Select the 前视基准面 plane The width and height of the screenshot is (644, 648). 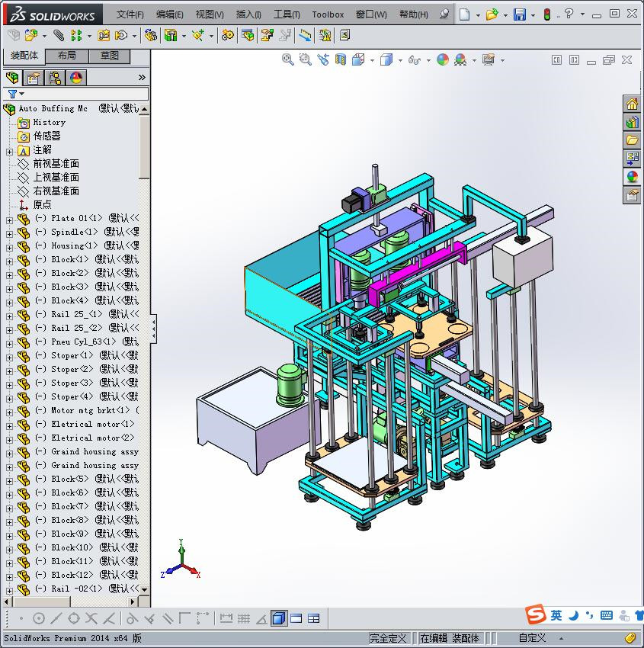click(x=56, y=164)
